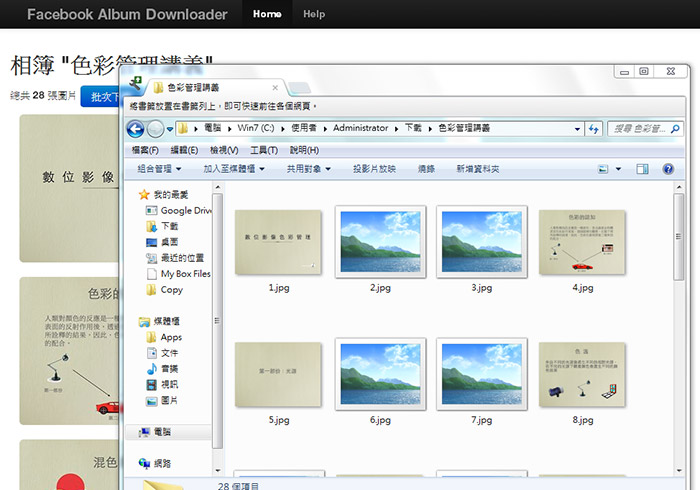Toggle the preview pane icon
This screenshot has height=490, width=700.
click(642, 169)
